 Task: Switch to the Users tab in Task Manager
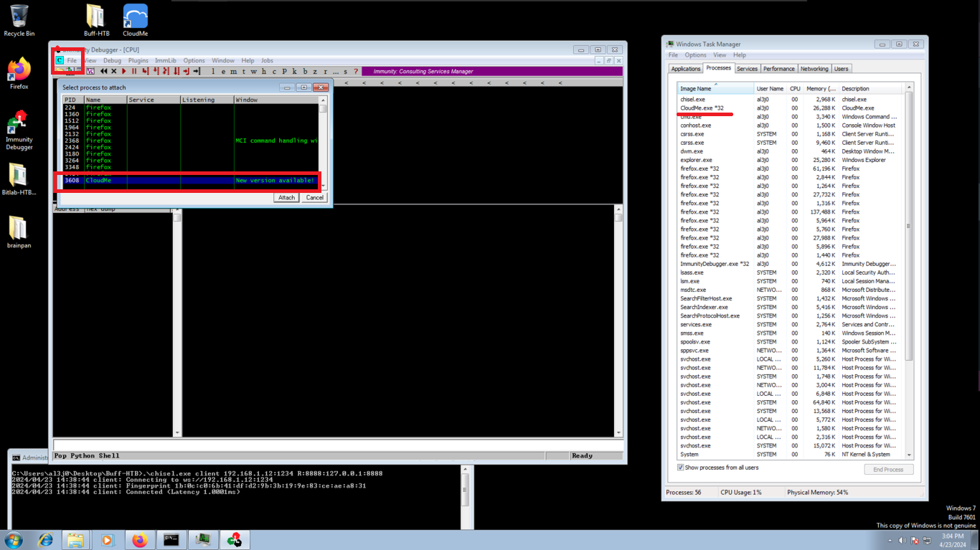click(x=841, y=69)
